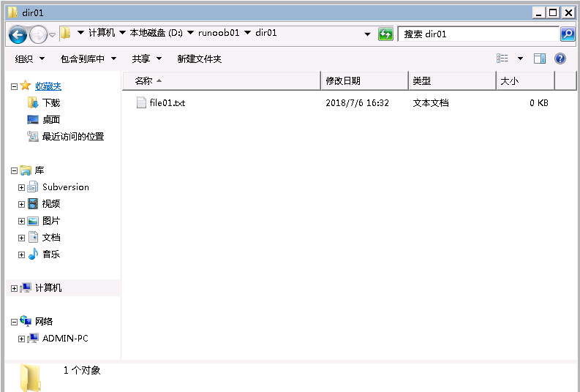Click the change view icon
The image size is (580, 392).
click(502, 59)
